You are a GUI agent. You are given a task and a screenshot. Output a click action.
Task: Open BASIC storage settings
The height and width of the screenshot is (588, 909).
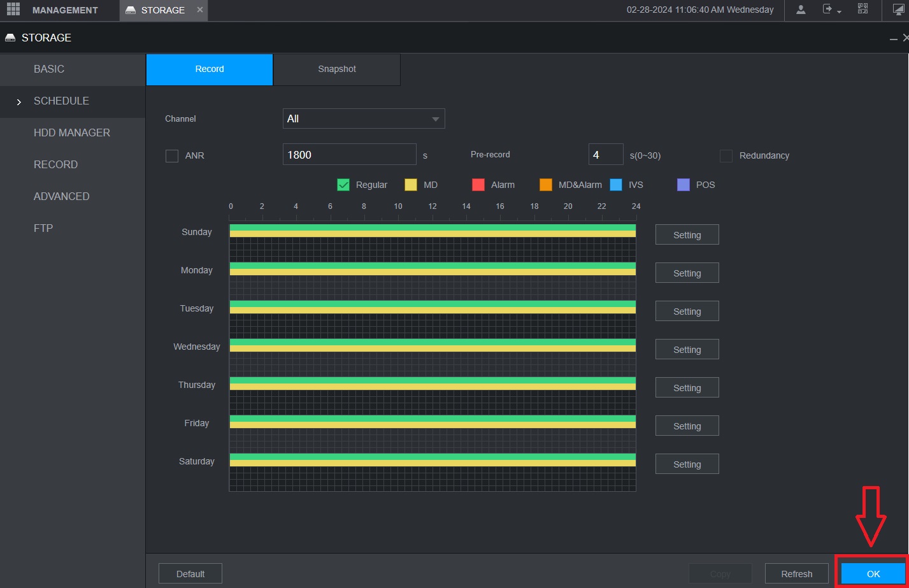[x=73, y=69]
